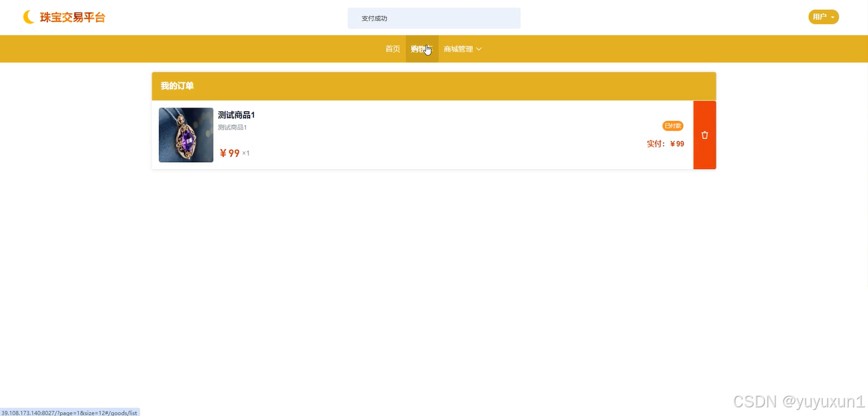Click the 实付：￥99 total text
This screenshot has width=868, height=416.
[x=665, y=144]
